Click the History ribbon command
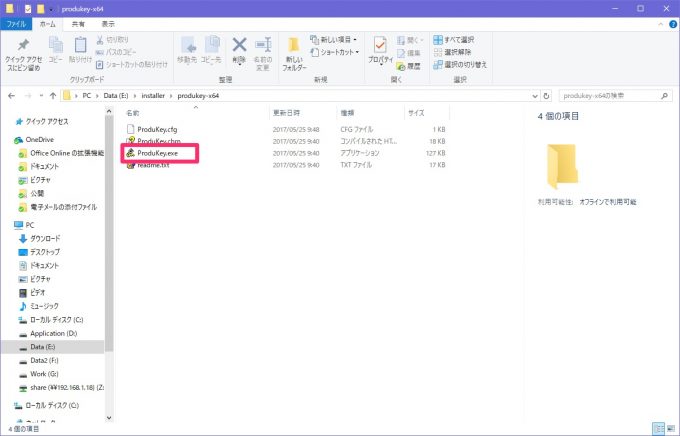 [x=409, y=66]
